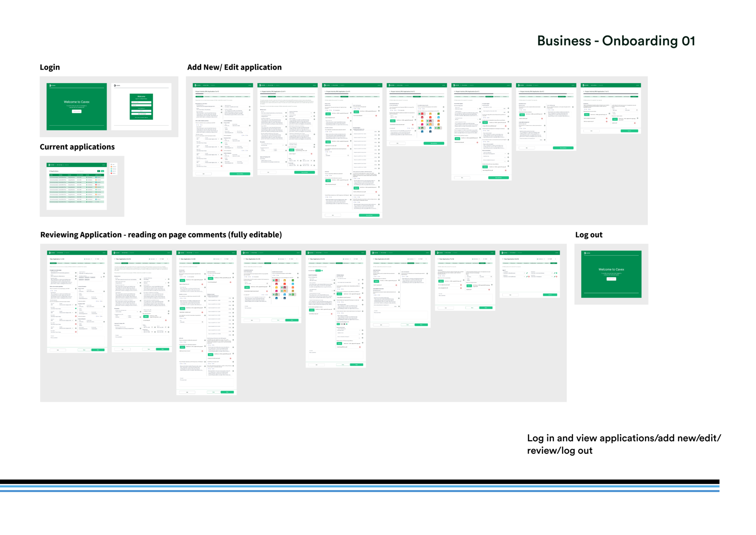Open user dropdown in View Application 7 of 8
Image resolution: width=756 pixels, height=535 pixels.
pyautogui.click(x=476, y=259)
